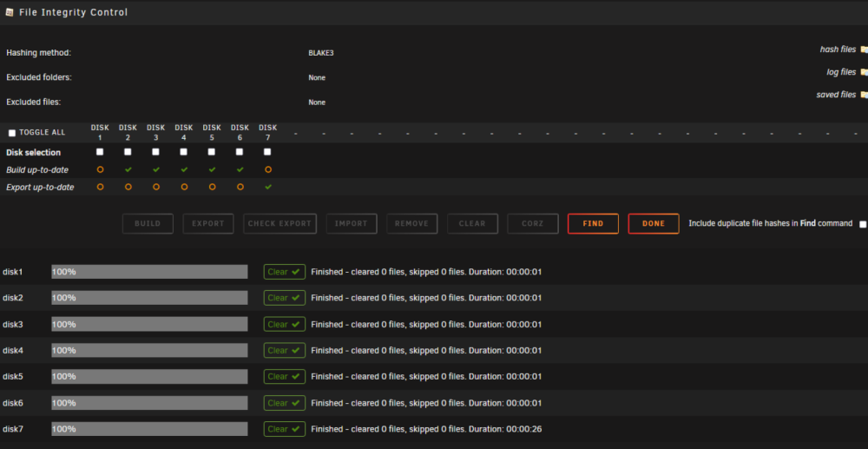Image resolution: width=868 pixels, height=449 pixels.
Task: Click the Excluded folders None value
Action: tap(317, 78)
